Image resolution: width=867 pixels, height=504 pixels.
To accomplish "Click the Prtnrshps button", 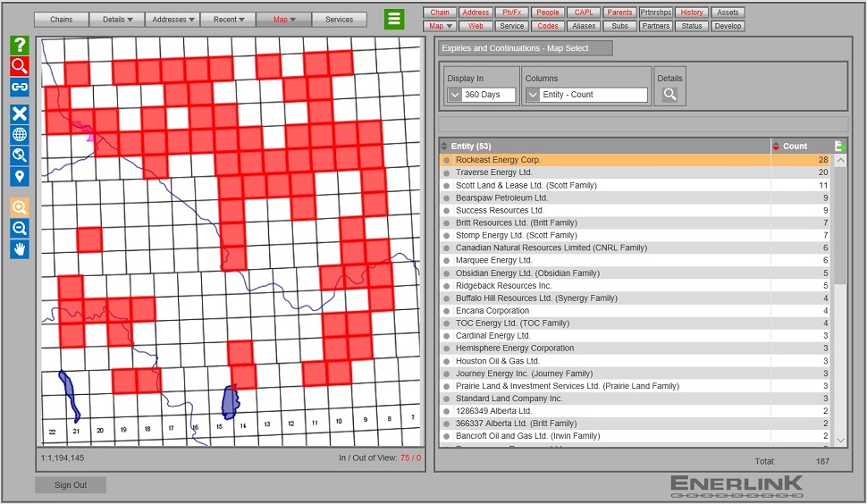I will 656,13.
